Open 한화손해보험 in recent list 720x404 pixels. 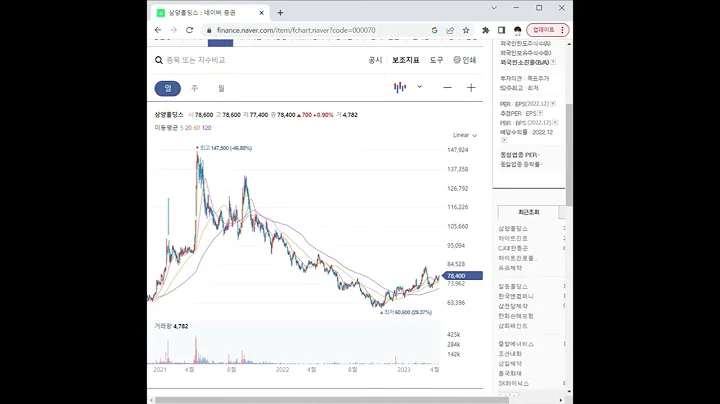point(516,316)
